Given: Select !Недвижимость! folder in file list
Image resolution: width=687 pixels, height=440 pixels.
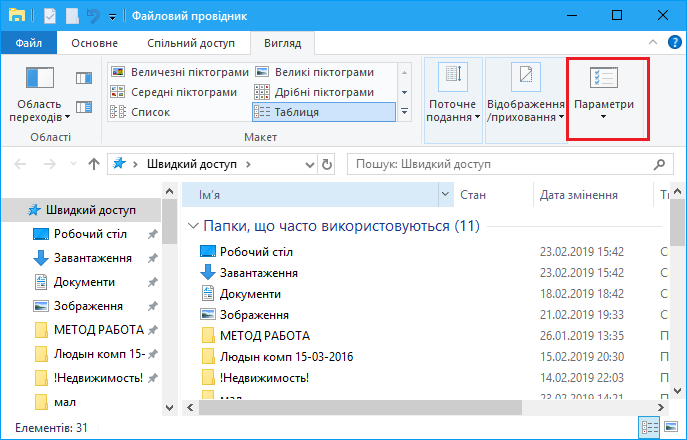Looking at the screenshot, I should point(426,378).
